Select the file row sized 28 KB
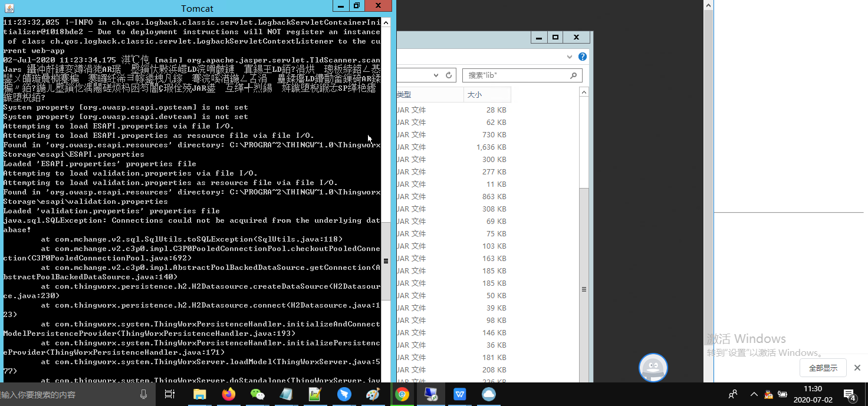The width and height of the screenshot is (868, 406). coord(453,110)
